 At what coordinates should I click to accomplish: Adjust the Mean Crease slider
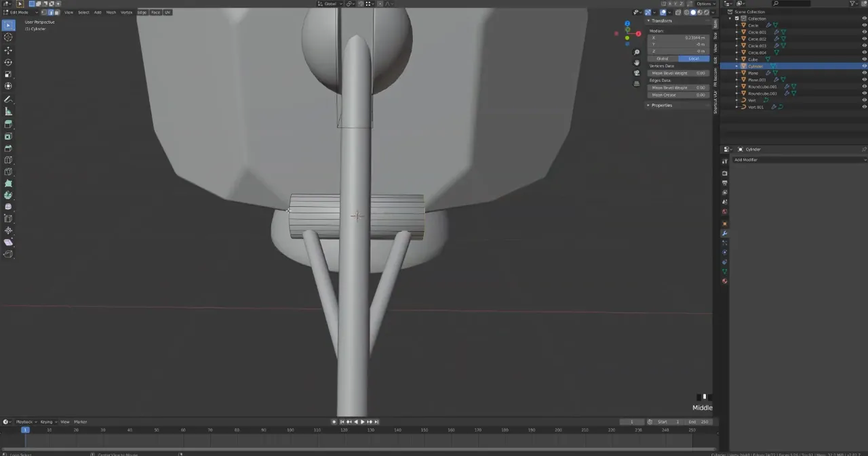click(x=679, y=95)
